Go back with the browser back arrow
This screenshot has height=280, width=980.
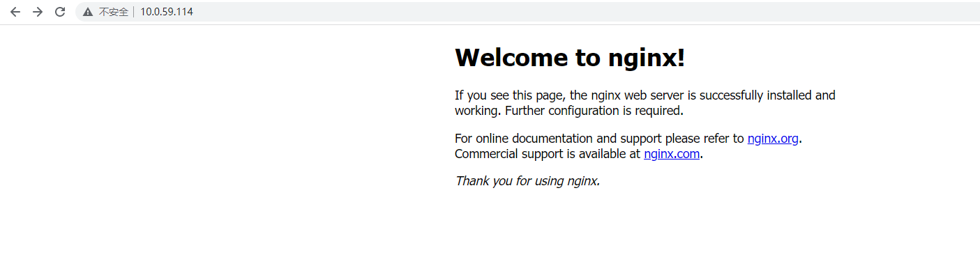pyautogui.click(x=15, y=12)
